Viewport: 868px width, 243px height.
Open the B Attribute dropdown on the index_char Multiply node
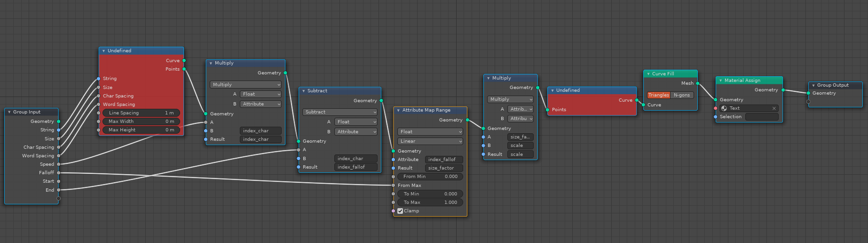coord(260,104)
